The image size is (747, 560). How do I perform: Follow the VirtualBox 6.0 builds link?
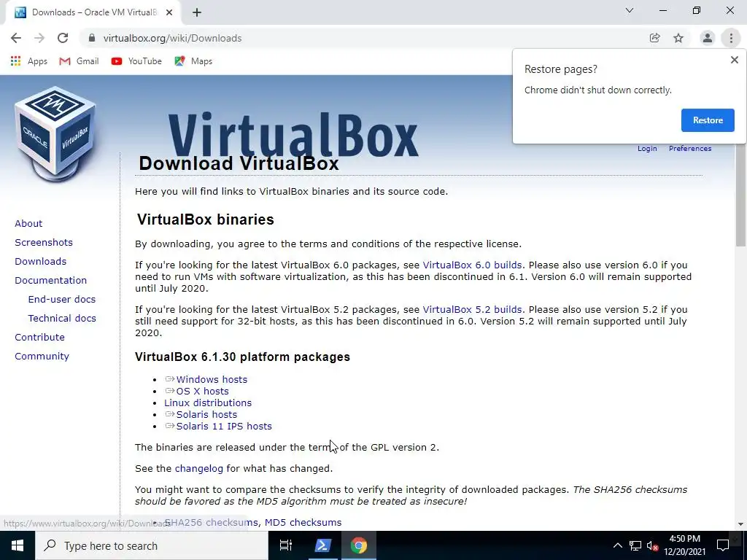(472, 265)
